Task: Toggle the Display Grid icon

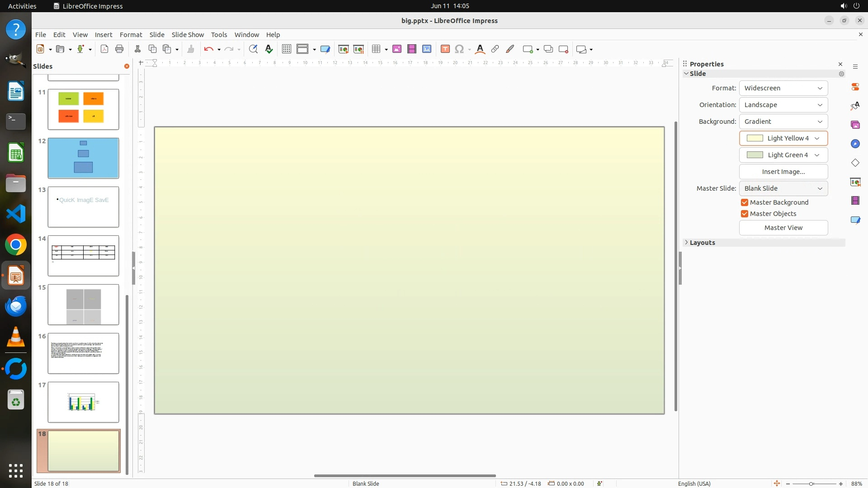Action: tap(286, 49)
